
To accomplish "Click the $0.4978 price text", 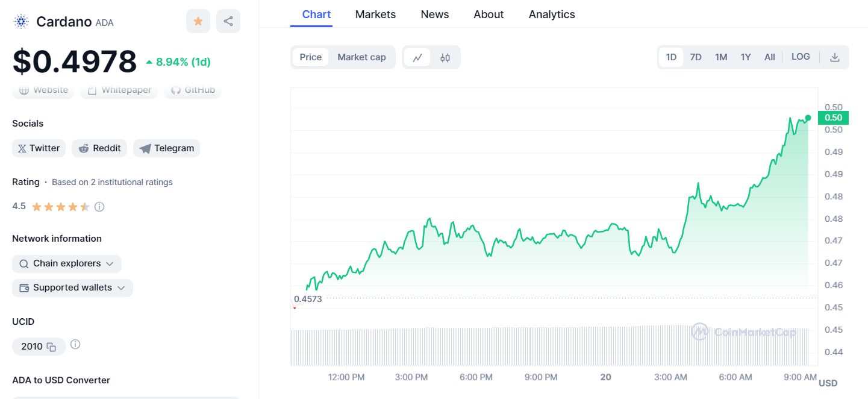I will coord(75,61).
